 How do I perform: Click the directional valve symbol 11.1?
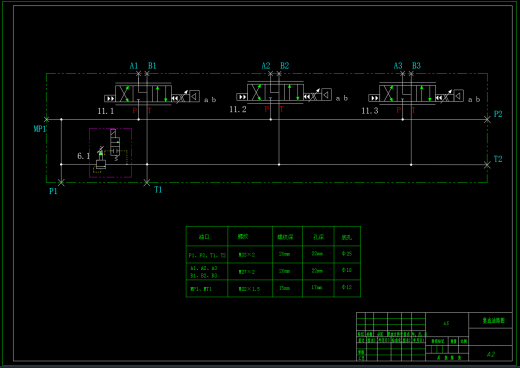tap(143, 94)
